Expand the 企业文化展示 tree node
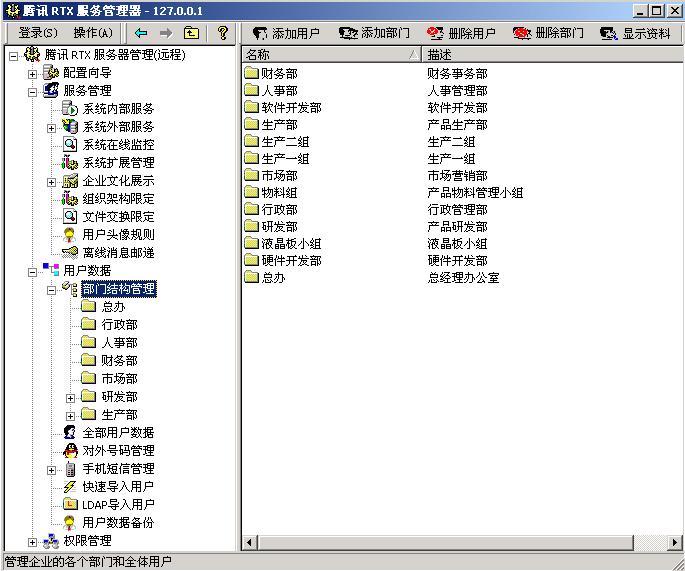The height and width of the screenshot is (571, 685). (52, 182)
